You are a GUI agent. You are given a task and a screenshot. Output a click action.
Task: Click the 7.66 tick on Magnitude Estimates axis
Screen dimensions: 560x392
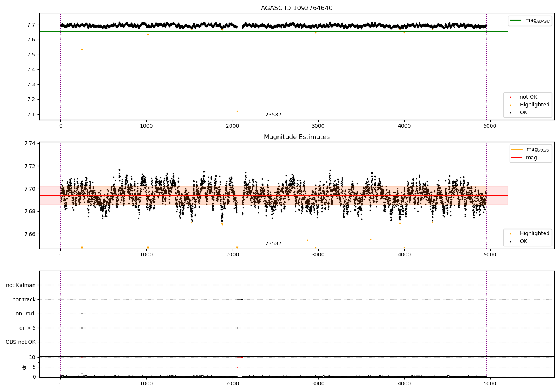click(x=30, y=234)
